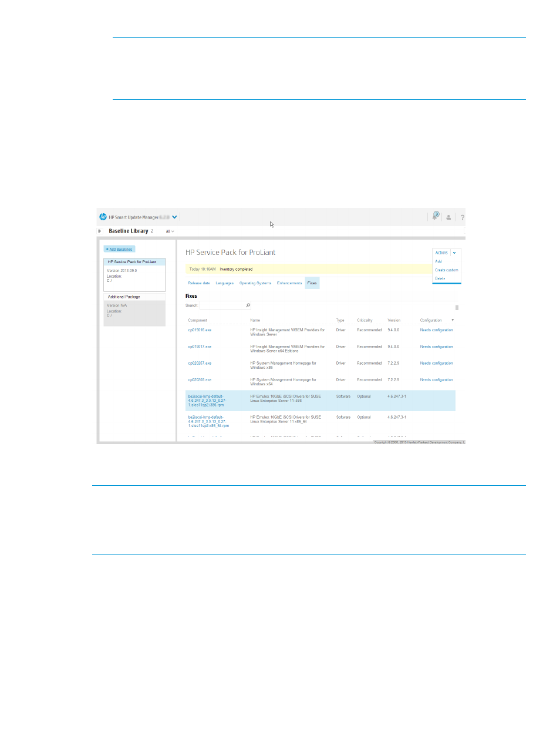Click Needs configuration for cp019016.exe

[436, 330]
